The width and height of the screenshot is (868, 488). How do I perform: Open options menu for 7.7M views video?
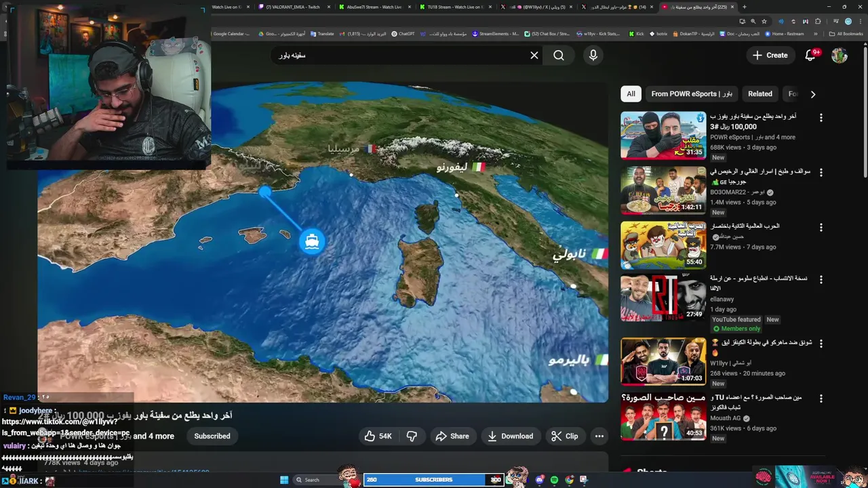click(x=821, y=228)
